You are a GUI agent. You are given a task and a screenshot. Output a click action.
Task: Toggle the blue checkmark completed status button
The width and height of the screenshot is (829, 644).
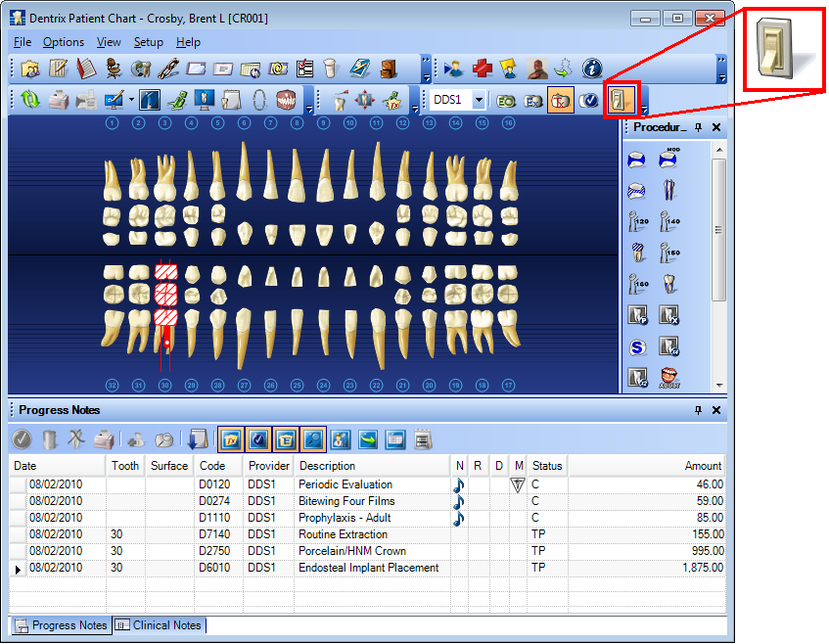point(588,100)
